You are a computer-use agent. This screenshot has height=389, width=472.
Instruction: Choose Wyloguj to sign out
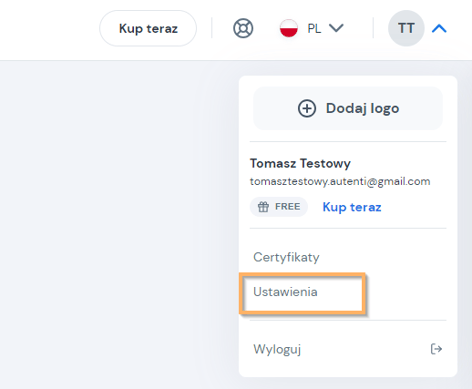pos(348,349)
